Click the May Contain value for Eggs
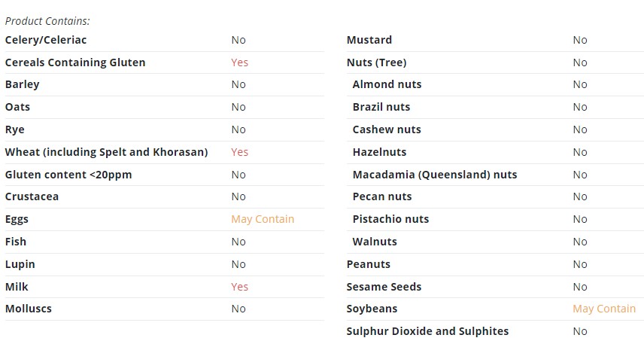Screen dimensions: 644x341 263,219
